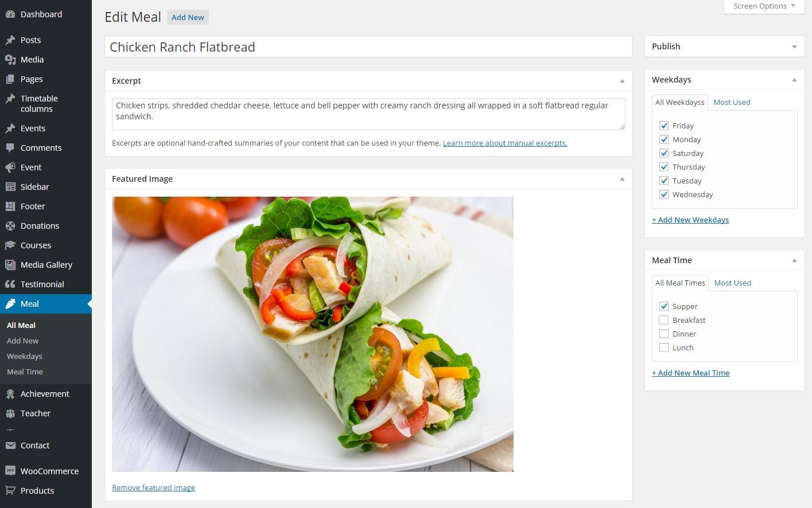Click the Add New meal button
Viewport: 812px width, 508px height.
(x=188, y=17)
